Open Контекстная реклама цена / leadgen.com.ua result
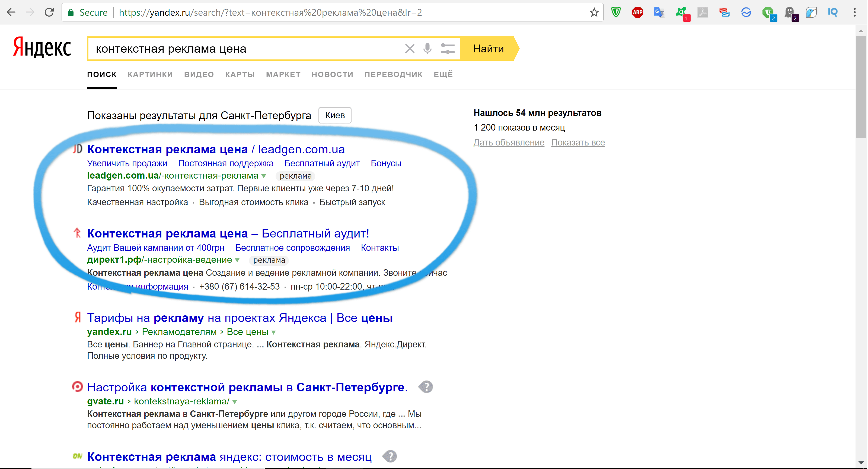The image size is (868, 469). (216, 149)
